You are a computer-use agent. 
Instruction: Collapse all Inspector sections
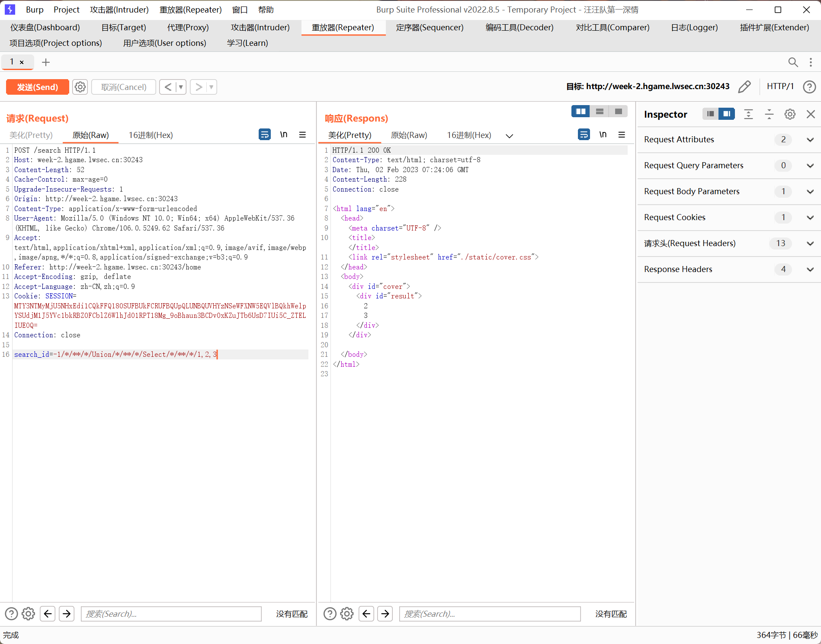(x=769, y=114)
